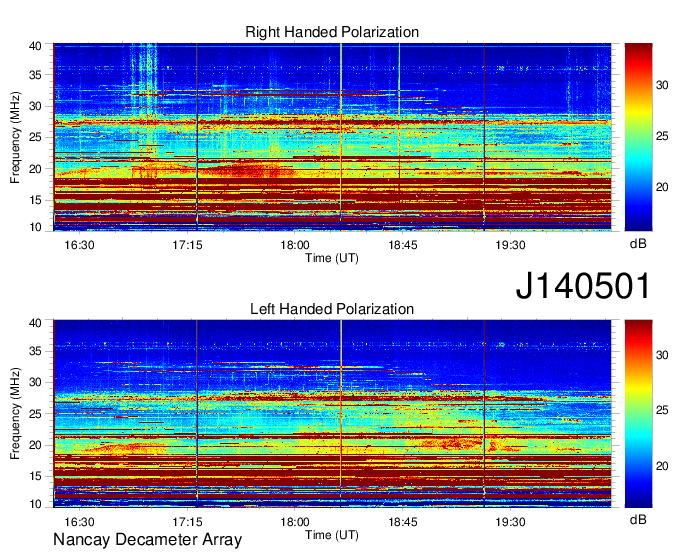Click the "Nancay Decameter Array" caption
This screenshot has width=680, height=552.
(147, 540)
